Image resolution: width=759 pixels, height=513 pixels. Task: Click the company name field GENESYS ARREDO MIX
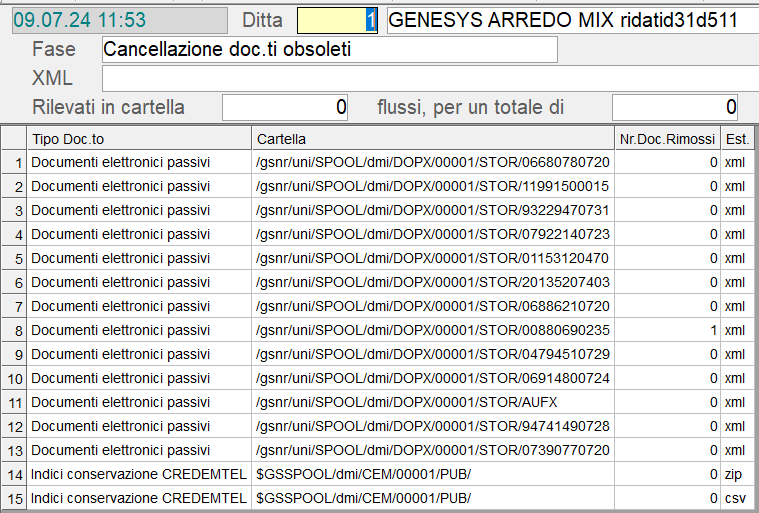[x=571, y=20]
